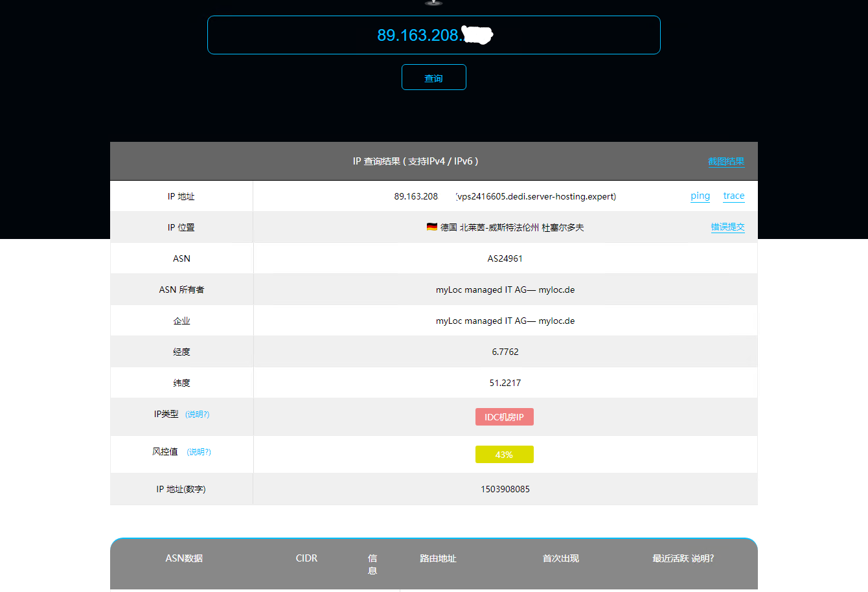
Task: Click the 查询 query button
Action: (433, 77)
